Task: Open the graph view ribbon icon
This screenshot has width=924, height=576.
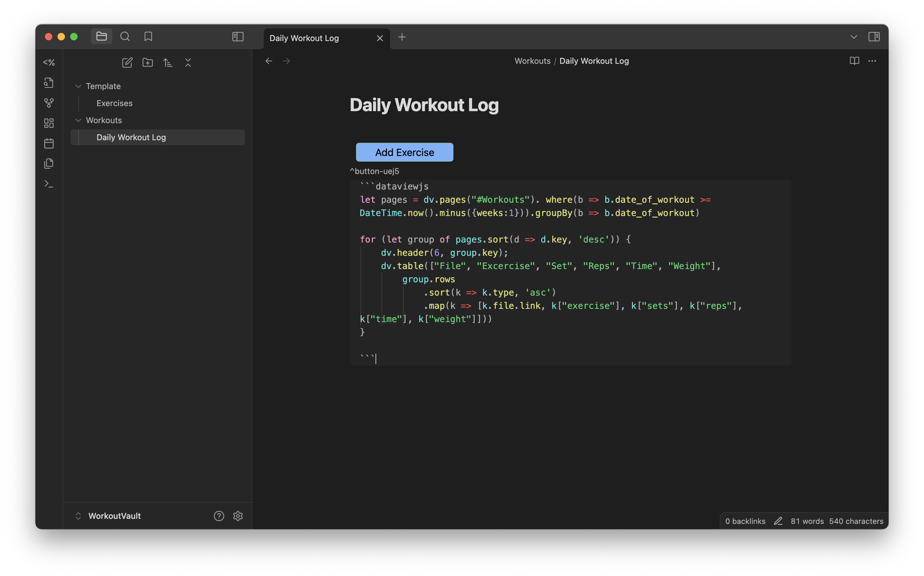Action: [49, 103]
